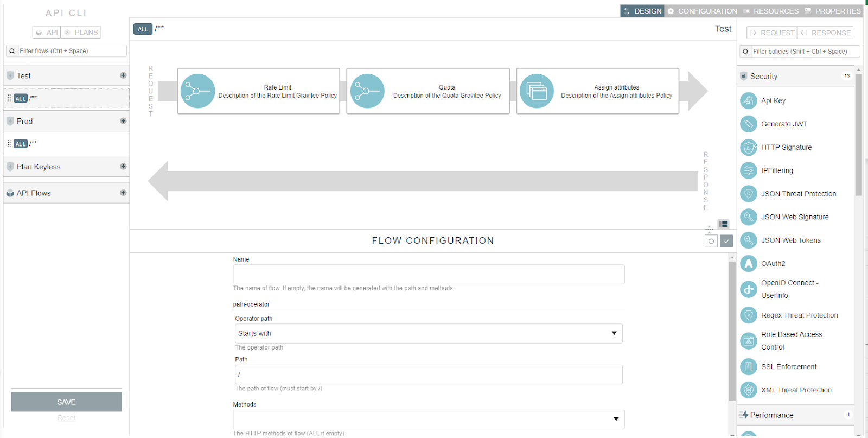
Task: Click the Role Based Access Control icon
Action: pyautogui.click(x=749, y=341)
